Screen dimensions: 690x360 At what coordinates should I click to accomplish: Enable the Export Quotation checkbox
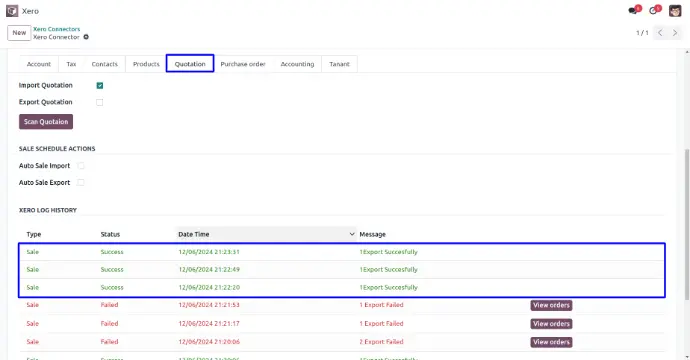pyautogui.click(x=100, y=102)
